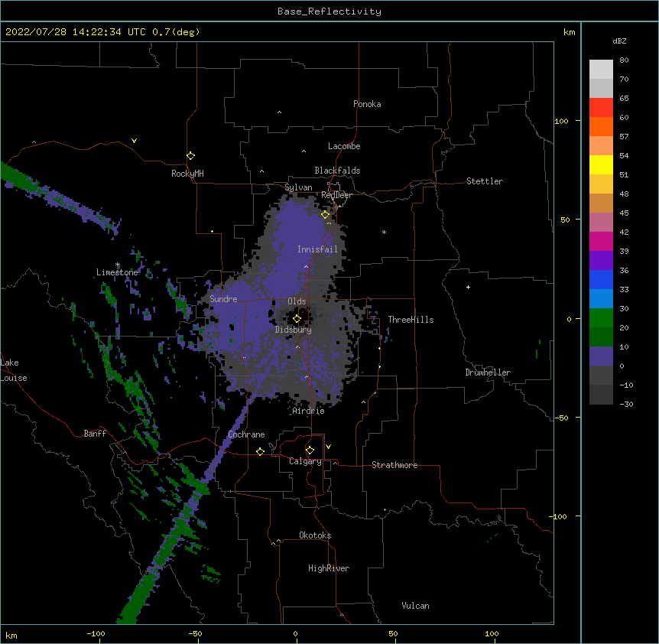
Task: Click the yellow V marker northwest of RockyMH
Action: point(134,141)
